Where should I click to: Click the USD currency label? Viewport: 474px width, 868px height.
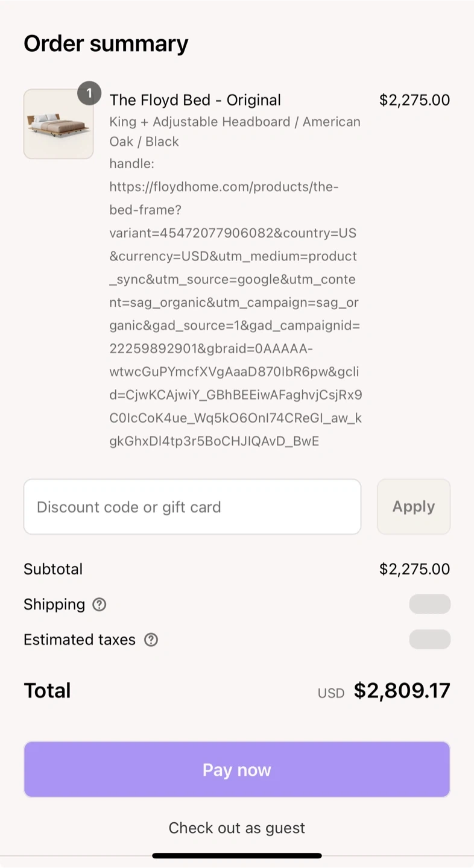click(x=331, y=693)
